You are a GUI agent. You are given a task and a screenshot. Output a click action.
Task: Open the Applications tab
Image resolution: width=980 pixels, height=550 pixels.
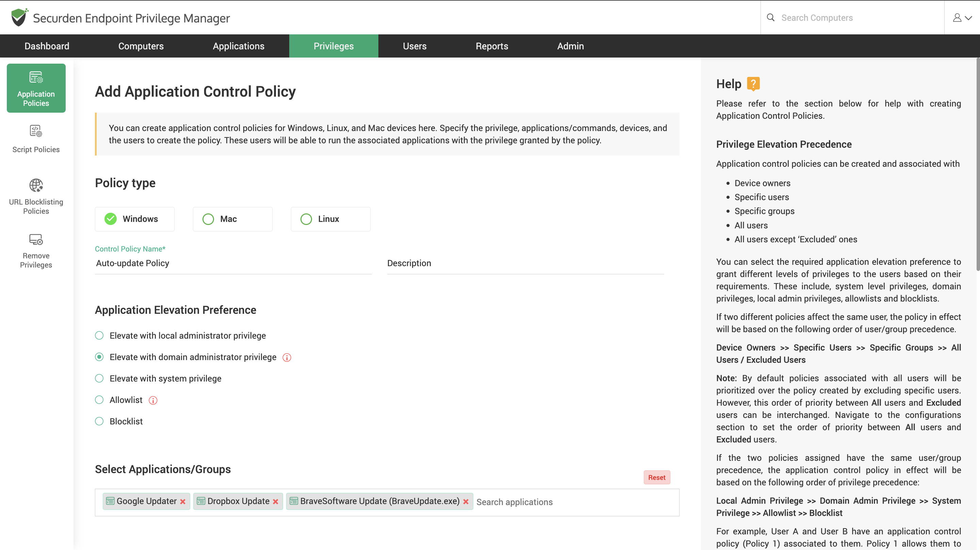(x=239, y=46)
